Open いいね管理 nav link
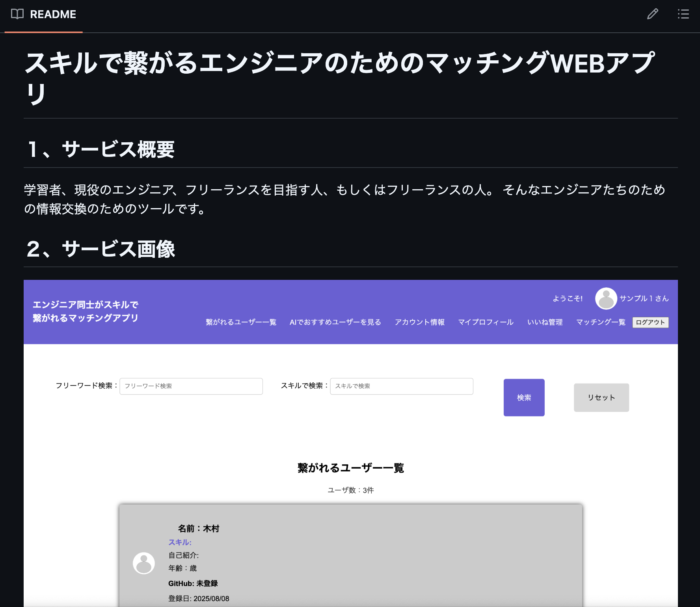 (545, 322)
